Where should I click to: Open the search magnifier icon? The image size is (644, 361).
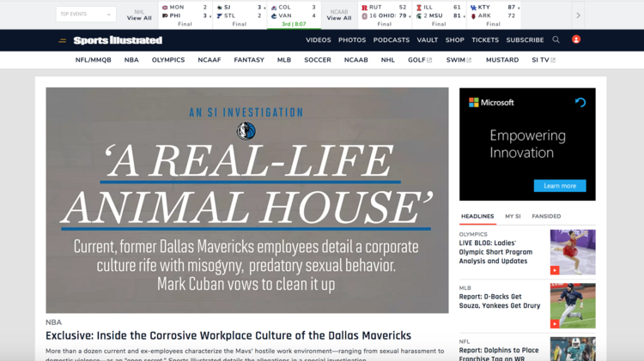(x=556, y=39)
